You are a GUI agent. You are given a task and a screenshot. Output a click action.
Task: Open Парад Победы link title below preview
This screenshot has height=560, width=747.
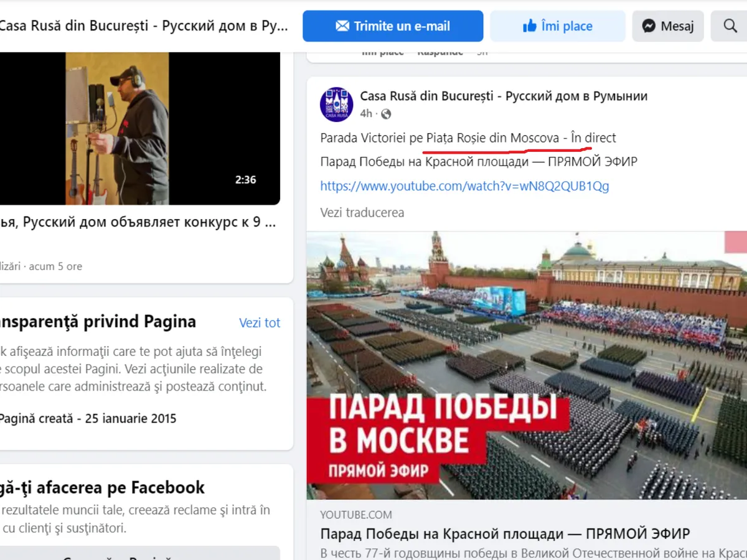pyautogui.click(x=505, y=534)
